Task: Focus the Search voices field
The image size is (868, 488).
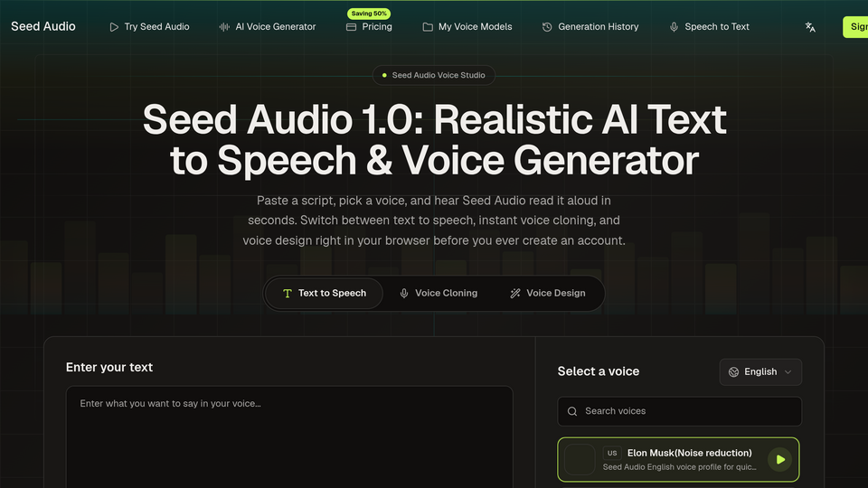Action: pos(680,411)
